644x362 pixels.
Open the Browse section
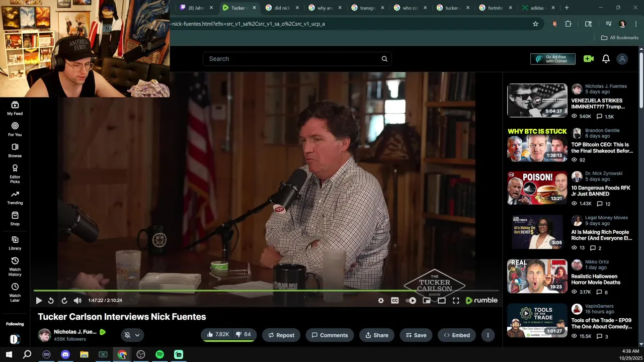click(15, 150)
